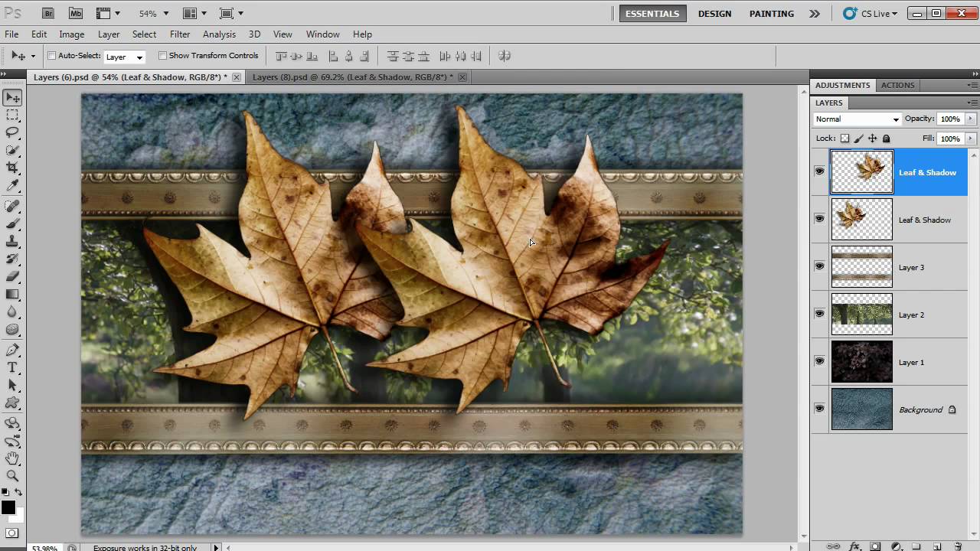Select the Crop tool

coord(12,168)
